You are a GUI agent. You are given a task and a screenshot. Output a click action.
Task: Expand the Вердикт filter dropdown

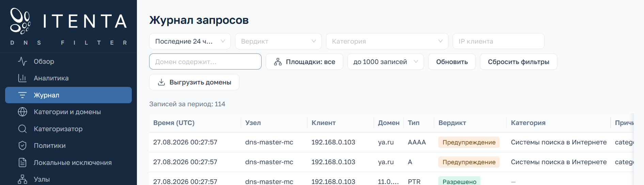coord(278,41)
